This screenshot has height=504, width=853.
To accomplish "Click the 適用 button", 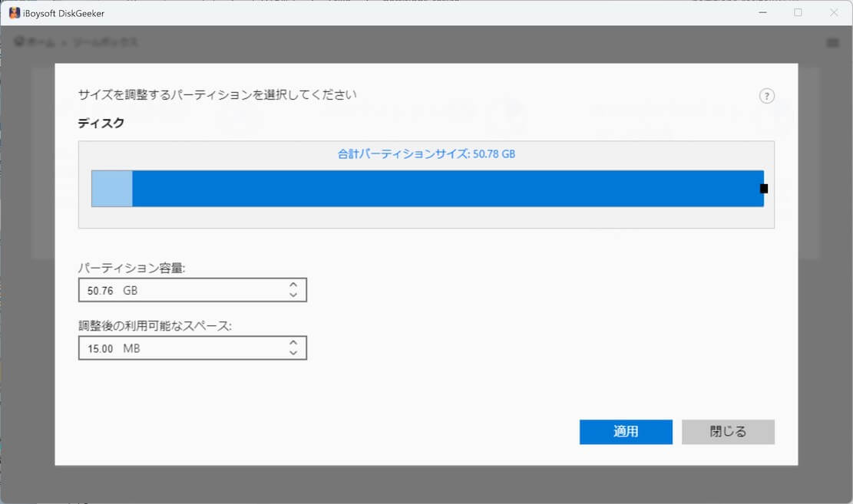I will [626, 432].
